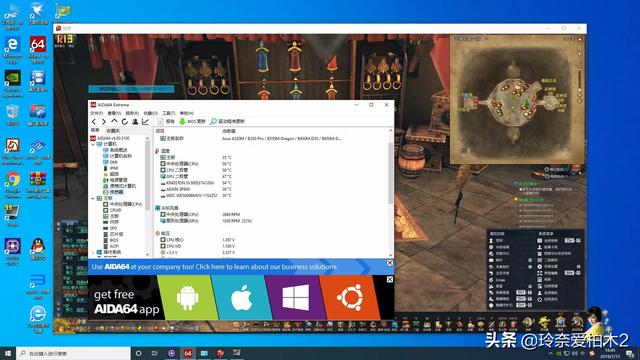Viewport: 640px width, 360px height.
Task: Click the AIDA64 forward navigation arrow
Action: coord(104,122)
